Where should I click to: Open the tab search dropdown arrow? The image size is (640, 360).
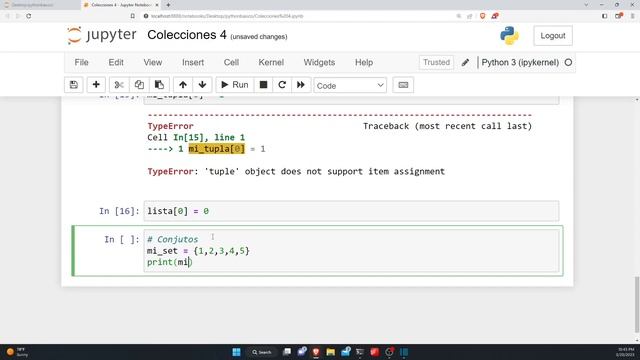coord(586,5)
